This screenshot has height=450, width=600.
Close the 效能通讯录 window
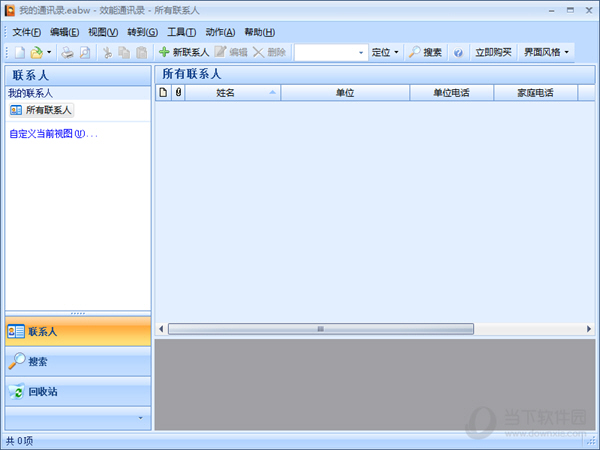coord(589,11)
